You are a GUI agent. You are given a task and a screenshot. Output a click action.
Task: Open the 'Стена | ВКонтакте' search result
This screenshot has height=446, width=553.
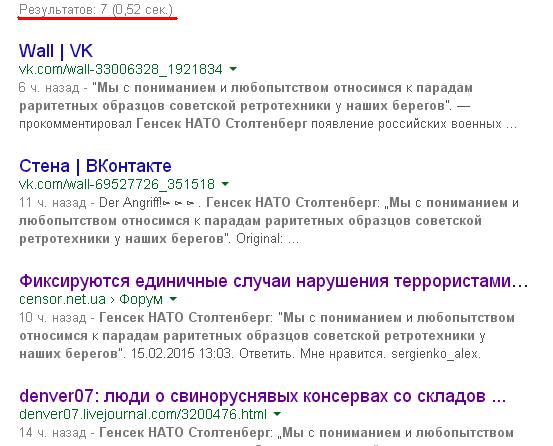tap(95, 166)
